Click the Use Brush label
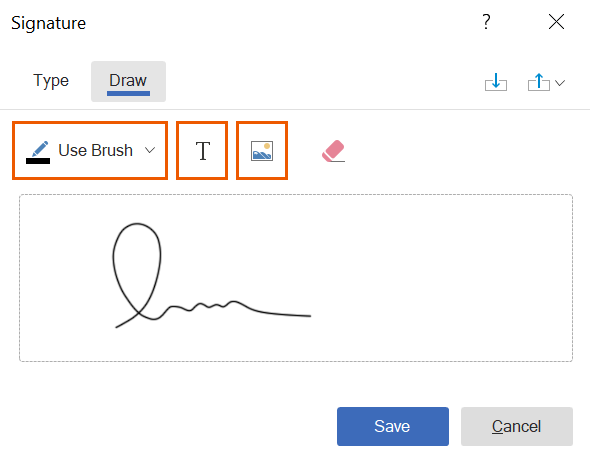 click(x=96, y=150)
